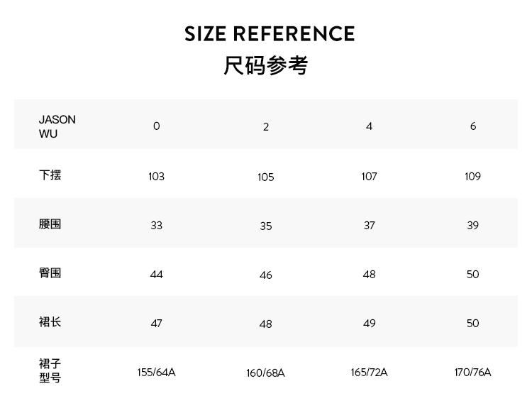
Task: Click waist value 39
Action: [x=473, y=225]
